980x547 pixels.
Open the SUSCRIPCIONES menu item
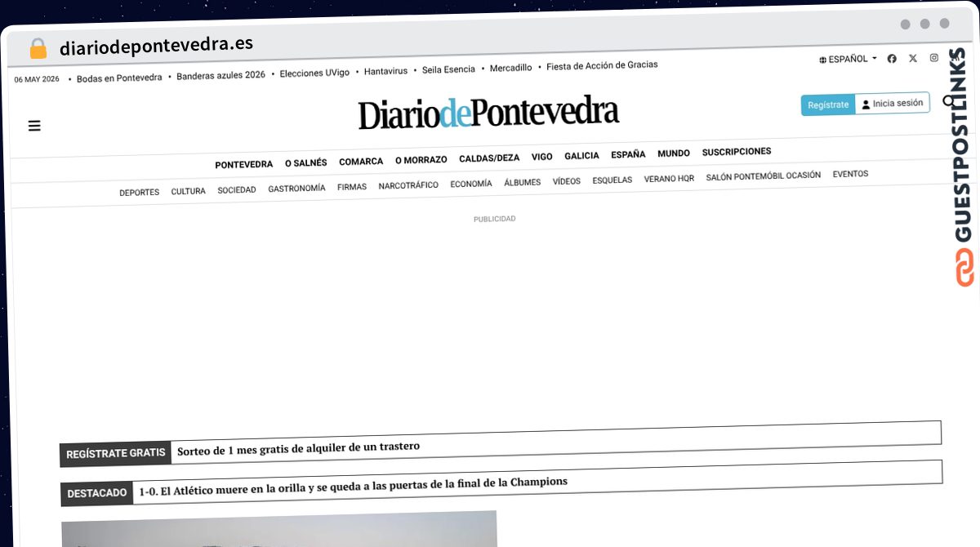point(737,152)
